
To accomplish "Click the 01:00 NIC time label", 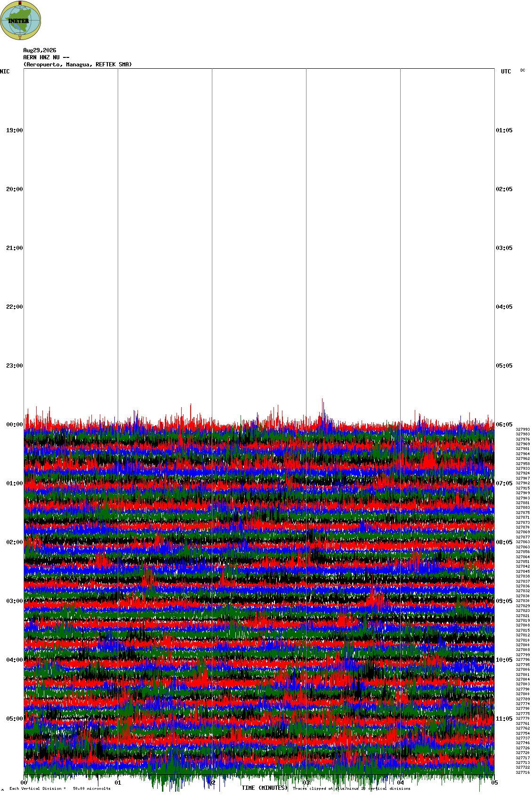I will coord(14,483).
